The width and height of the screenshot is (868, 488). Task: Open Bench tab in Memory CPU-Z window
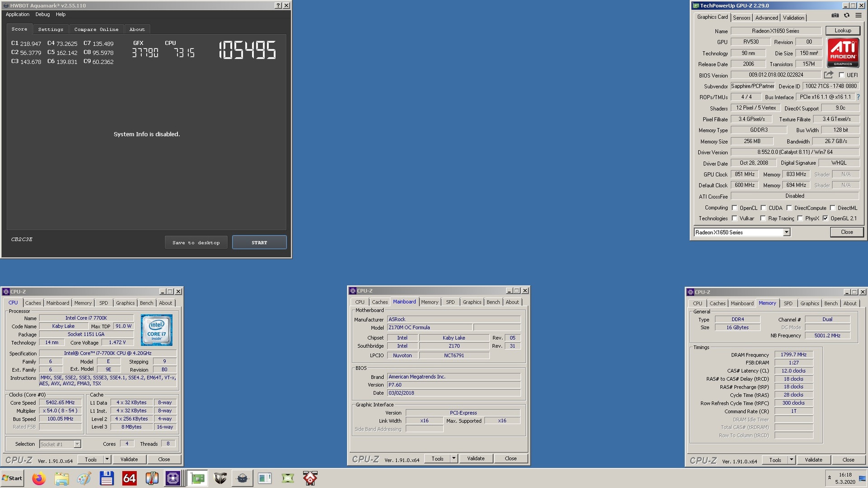tap(831, 303)
